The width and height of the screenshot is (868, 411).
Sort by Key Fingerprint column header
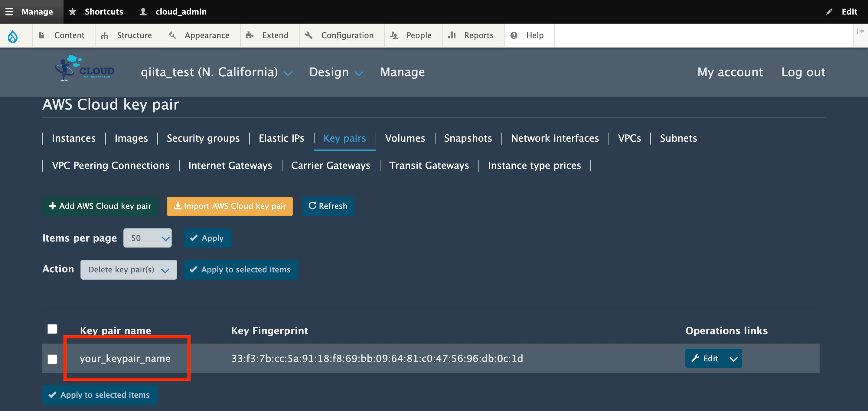click(269, 331)
